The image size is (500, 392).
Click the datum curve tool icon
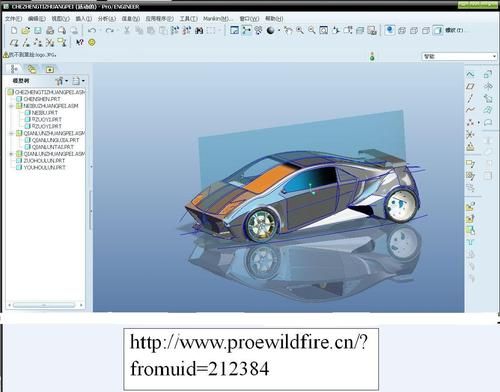click(x=470, y=110)
